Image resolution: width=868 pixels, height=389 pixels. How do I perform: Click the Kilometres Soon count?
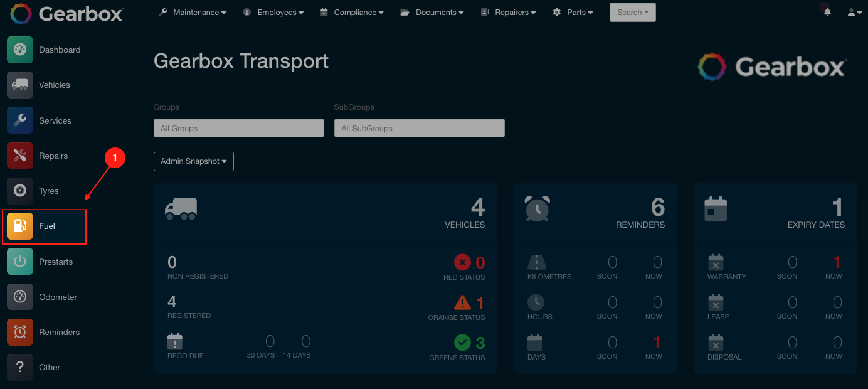612,262
